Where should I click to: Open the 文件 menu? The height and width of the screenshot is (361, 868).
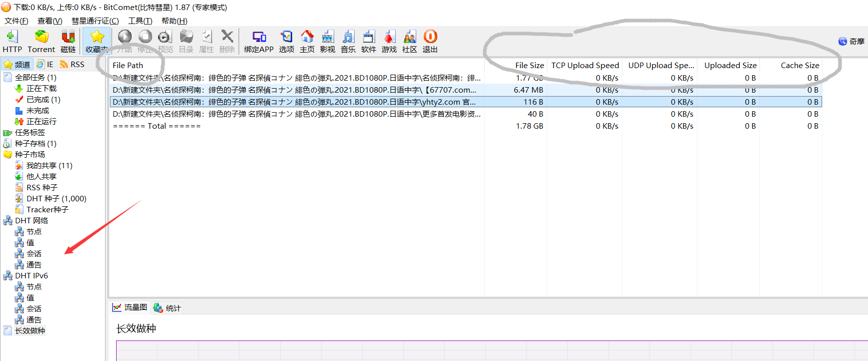[x=17, y=21]
